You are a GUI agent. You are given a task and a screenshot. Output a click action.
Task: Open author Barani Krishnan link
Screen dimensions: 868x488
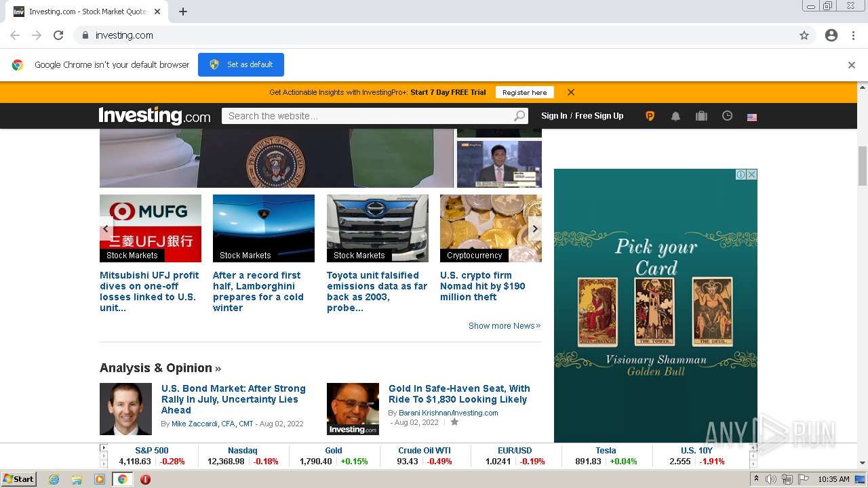pos(448,413)
